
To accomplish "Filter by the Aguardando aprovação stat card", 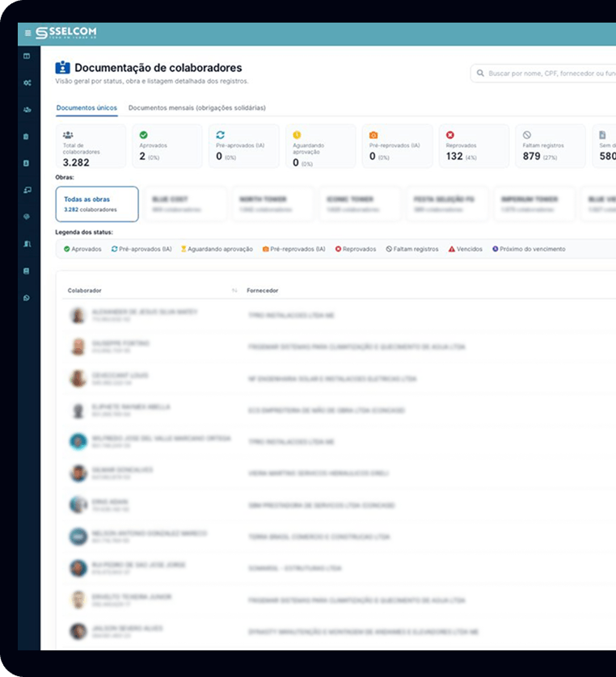I will (320, 146).
